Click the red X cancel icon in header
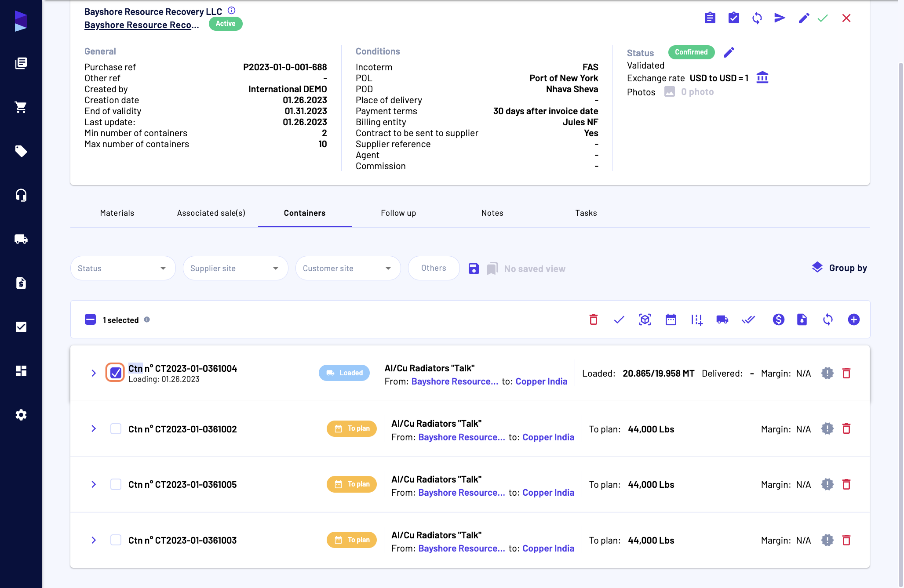This screenshot has width=904, height=588. [x=846, y=18]
